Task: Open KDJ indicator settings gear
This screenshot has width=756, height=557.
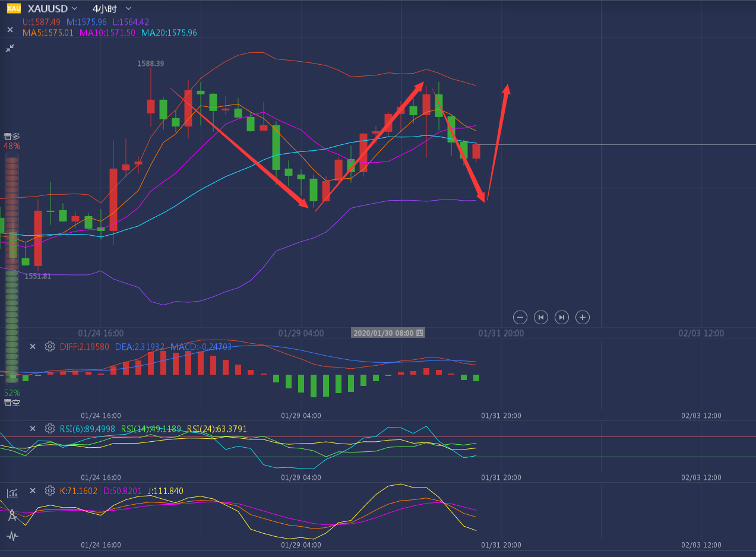Action: pyautogui.click(x=50, y=490)
